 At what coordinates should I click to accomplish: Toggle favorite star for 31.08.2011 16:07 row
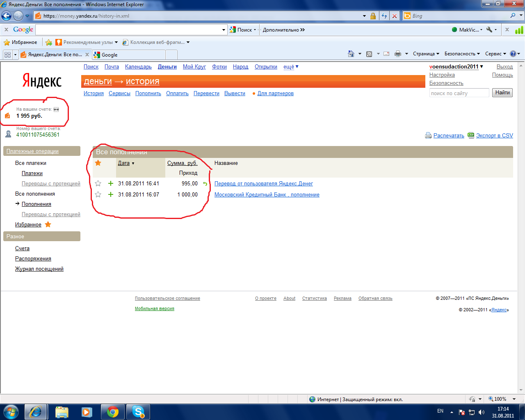coord(98,194)
